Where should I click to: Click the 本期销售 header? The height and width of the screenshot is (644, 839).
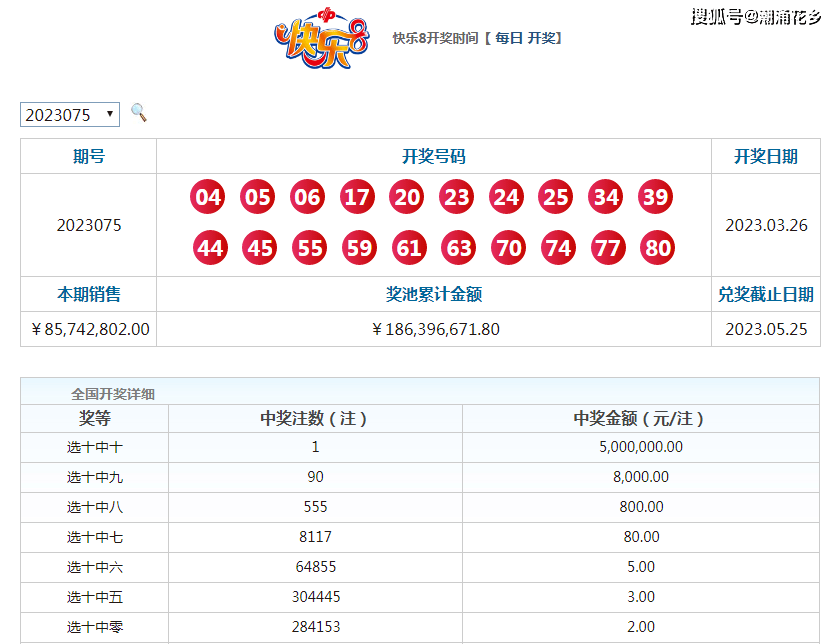point(89,294)
